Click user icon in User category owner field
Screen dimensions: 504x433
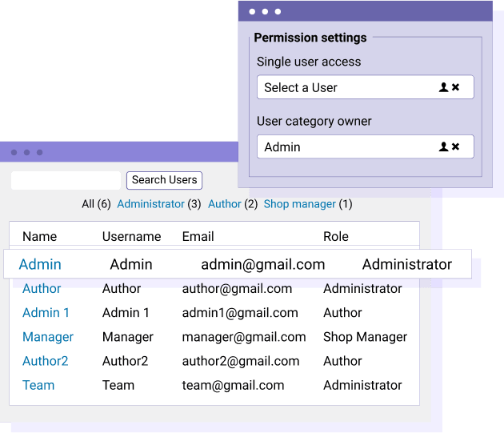pos(444,146)
